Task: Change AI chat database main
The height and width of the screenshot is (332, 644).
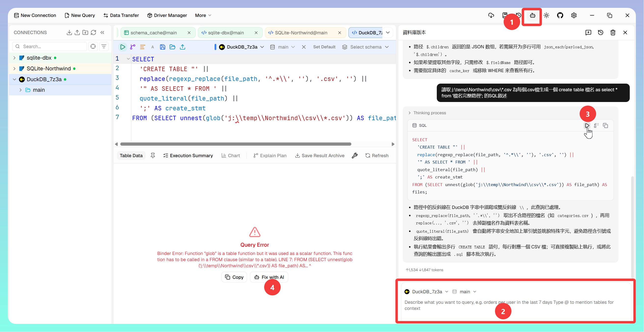Action: click(x=465, y=292)
